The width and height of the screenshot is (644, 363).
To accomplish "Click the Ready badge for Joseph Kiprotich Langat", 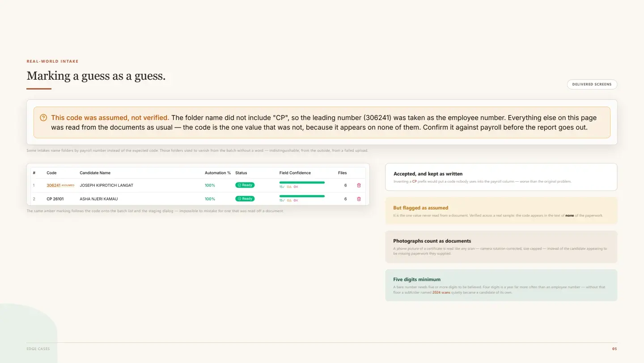I will [245, 185].
